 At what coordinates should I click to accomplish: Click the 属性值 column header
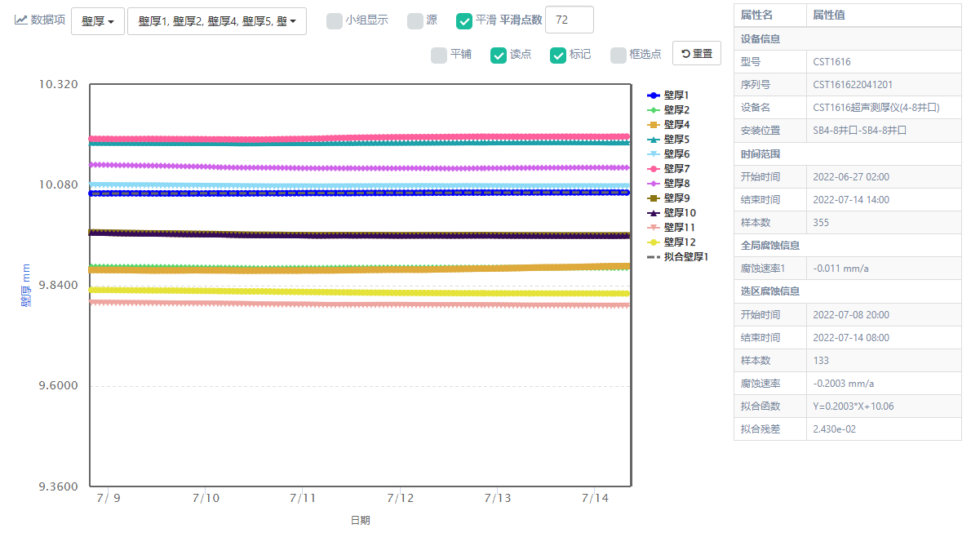884,16
